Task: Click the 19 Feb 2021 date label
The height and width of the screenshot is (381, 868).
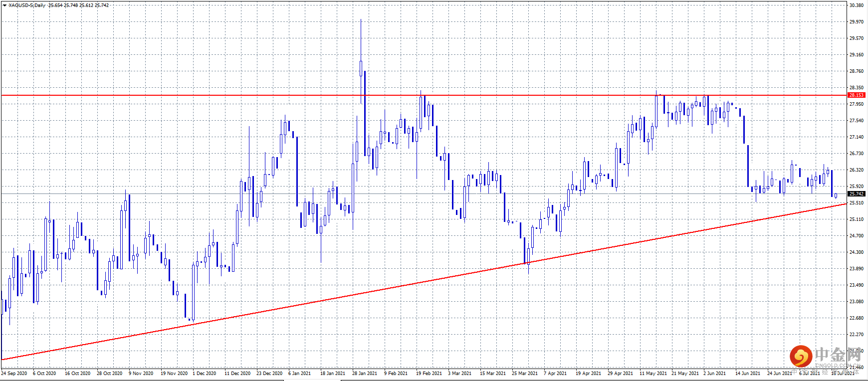Action: point(429,374)
